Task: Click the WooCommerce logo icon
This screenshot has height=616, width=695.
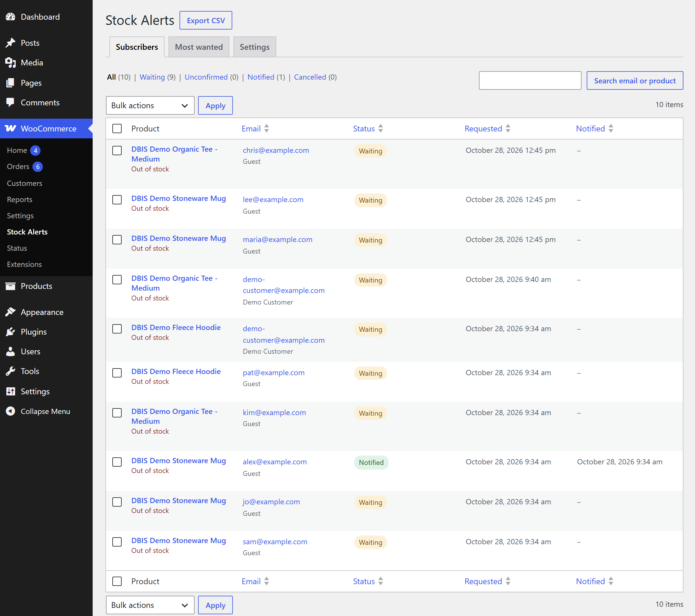Action: click(10, 129)
